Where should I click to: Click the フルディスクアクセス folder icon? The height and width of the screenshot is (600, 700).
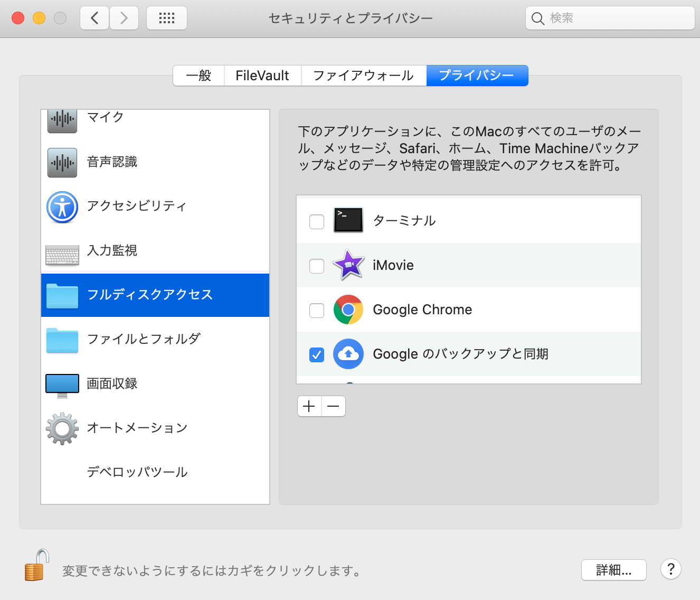62,296
